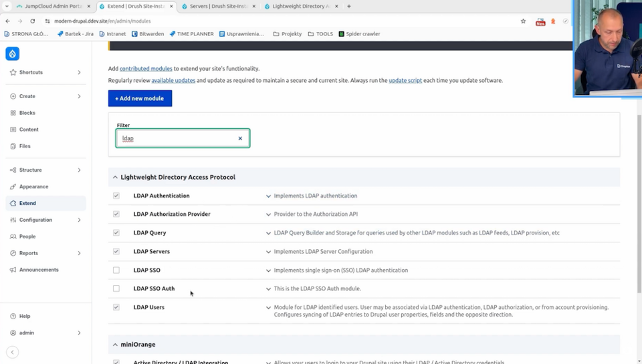Click the Drupal drop logo icon

[12, 53]
